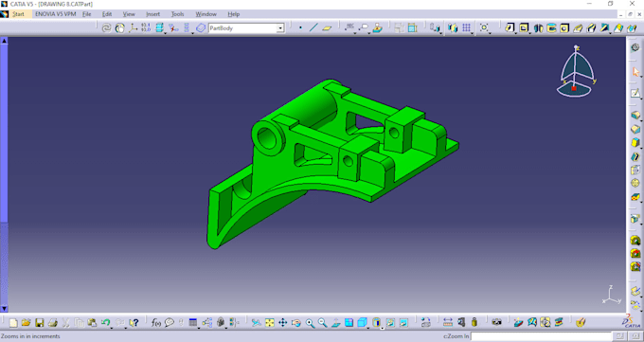Click the Update All swirl icon

106,28
